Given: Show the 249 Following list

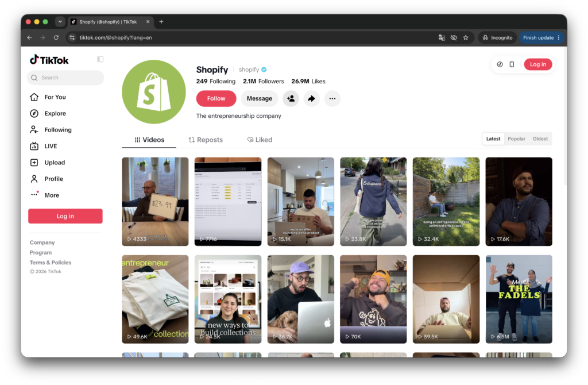Looking at the screenshot, I should click(216, 82).
